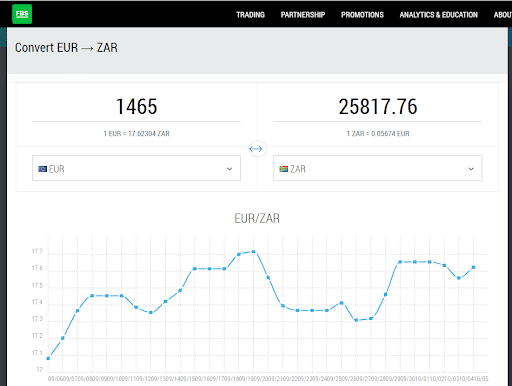Open the Trading menu
Viewport: 512px width, 386px height.
(x=250, y=15)
